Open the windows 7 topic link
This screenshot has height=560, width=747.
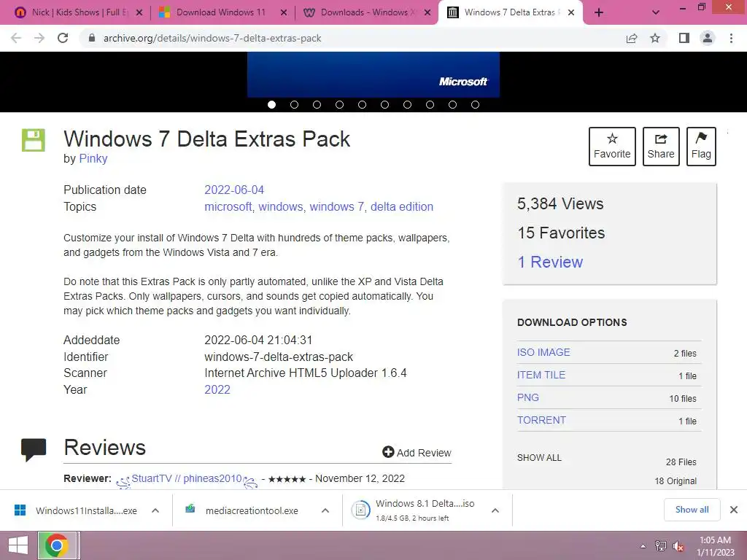[336, 206]
